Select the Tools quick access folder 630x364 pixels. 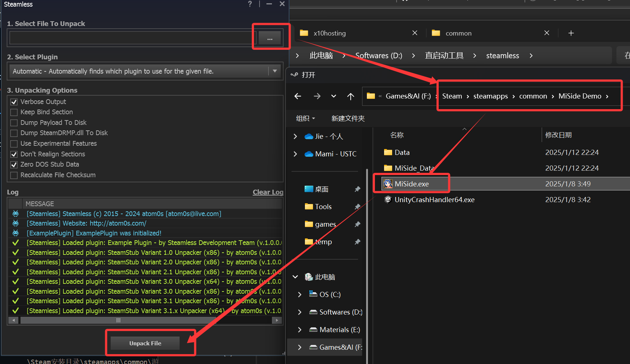click(323, 207)
